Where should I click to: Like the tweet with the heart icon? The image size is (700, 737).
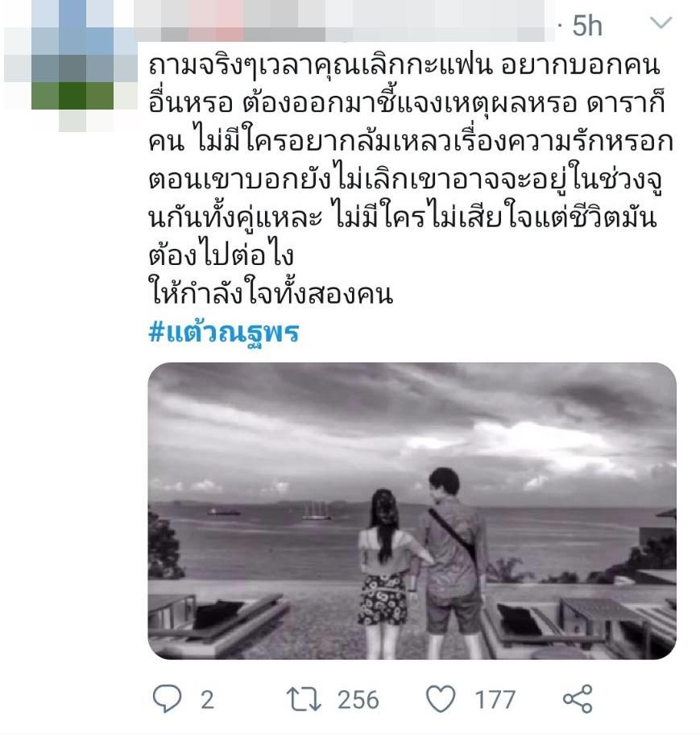click(x=441, y=699)
